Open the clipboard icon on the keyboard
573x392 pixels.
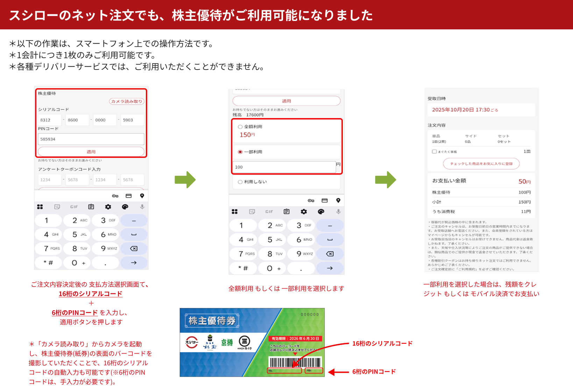pyautogui.click(x=91, y=207)
